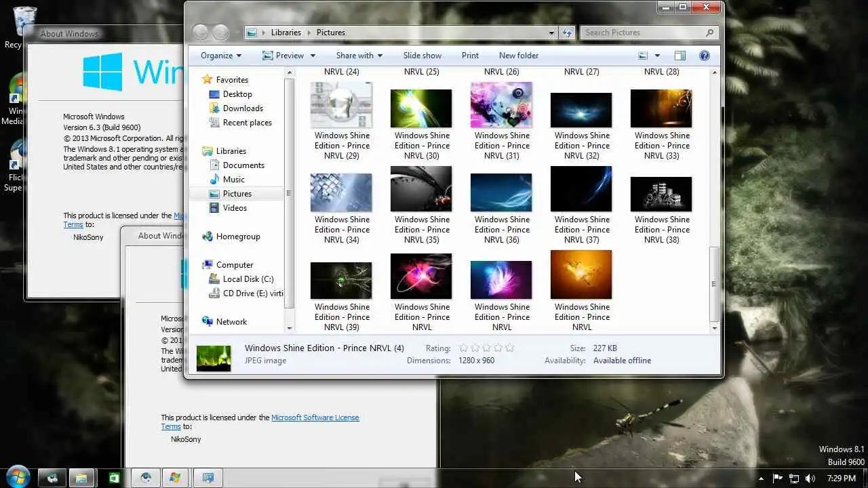This screenshot has height=488, width=868.
Task: Open address bar history dropdown
Action: click(x=551, y=33)
